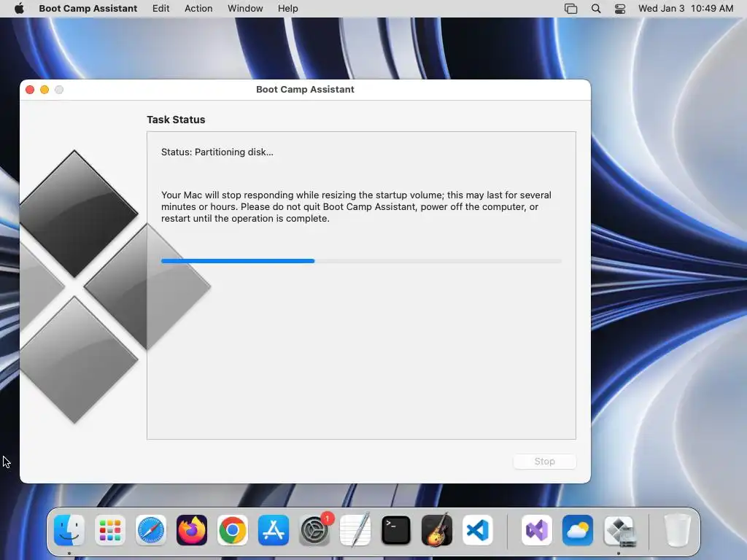Open the Trash from the Dock
Viewport: 747px width, 560px height.
[677, 530]
